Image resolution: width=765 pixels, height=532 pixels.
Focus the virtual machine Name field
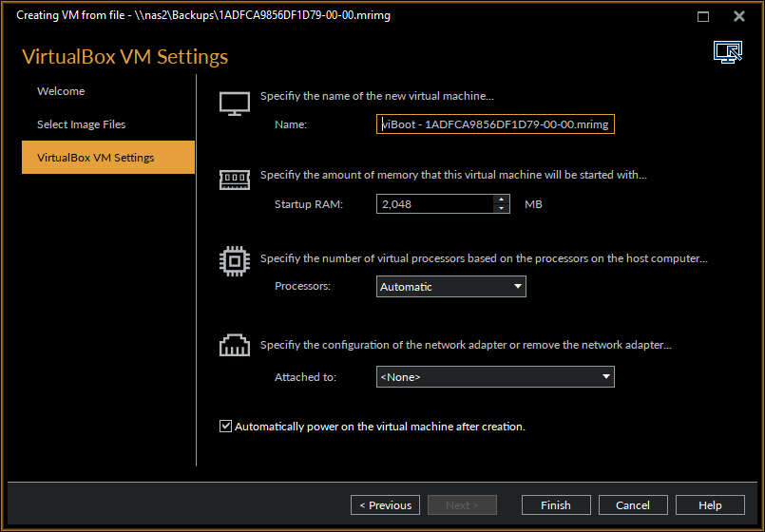tap(495, 124)
